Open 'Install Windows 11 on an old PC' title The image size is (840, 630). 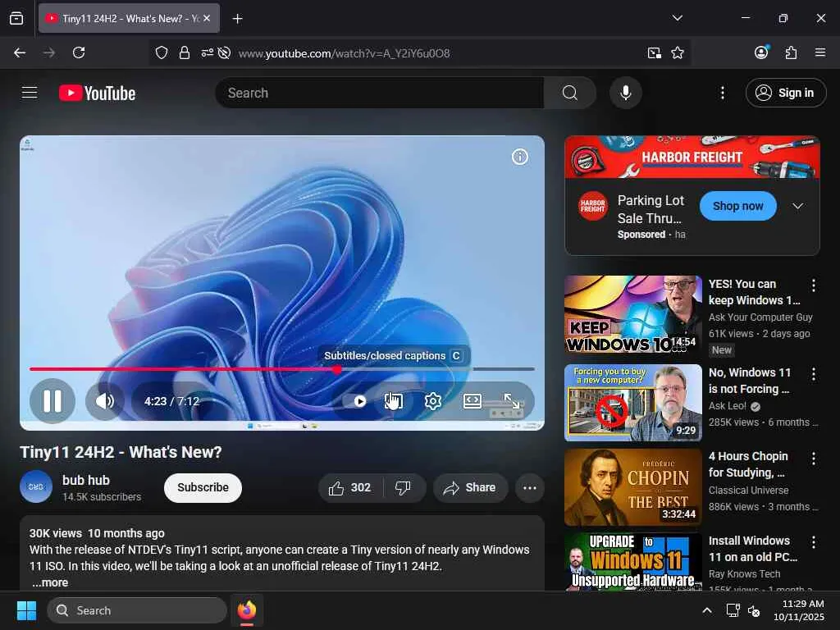tap(753, 549)
